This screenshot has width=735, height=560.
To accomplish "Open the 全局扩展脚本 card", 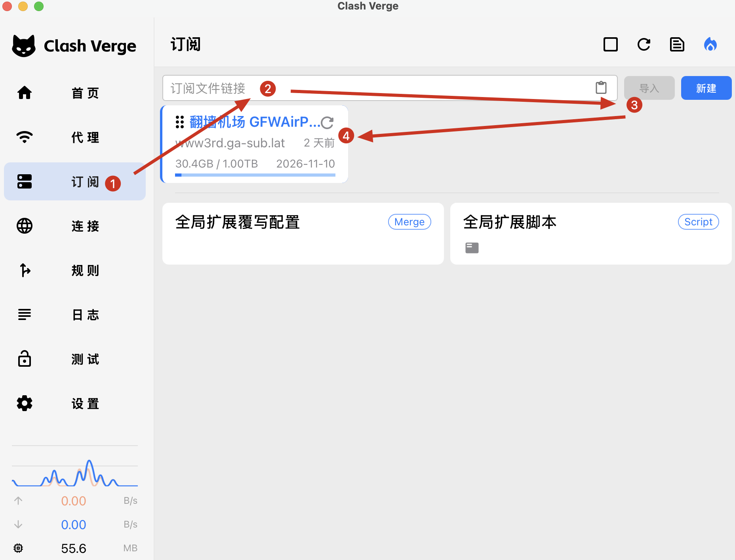I will pyautogui.click(x=591, y=234).
